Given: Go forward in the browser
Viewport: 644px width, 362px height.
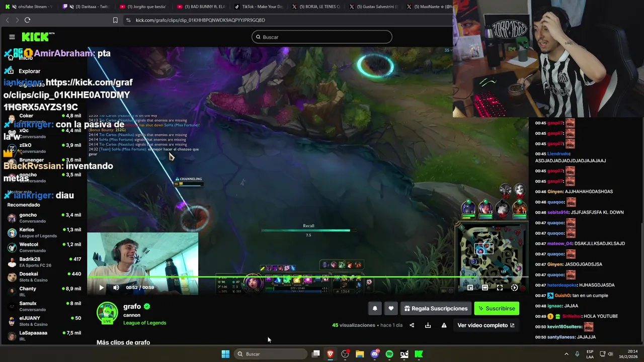Looking at the screenshot, I should 17,20.
